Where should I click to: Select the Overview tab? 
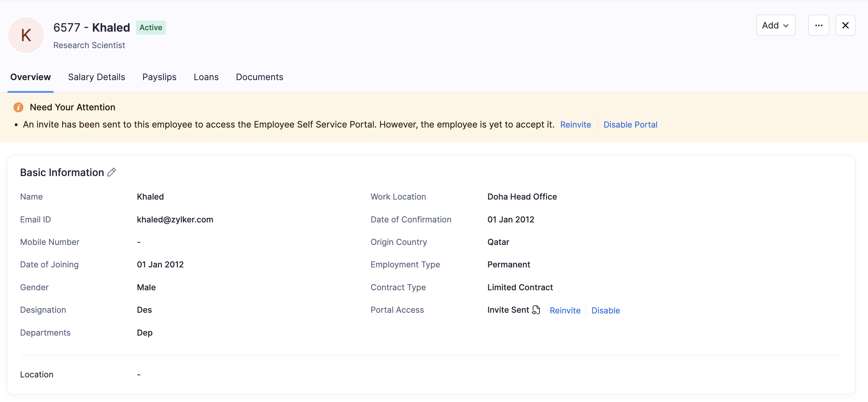[31, 77]
